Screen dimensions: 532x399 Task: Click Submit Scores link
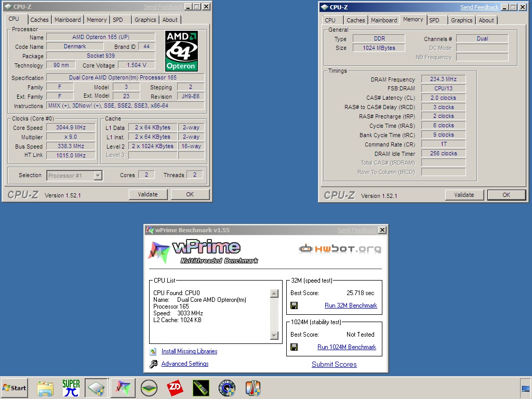pyautogui.click(x=334, y=364)
